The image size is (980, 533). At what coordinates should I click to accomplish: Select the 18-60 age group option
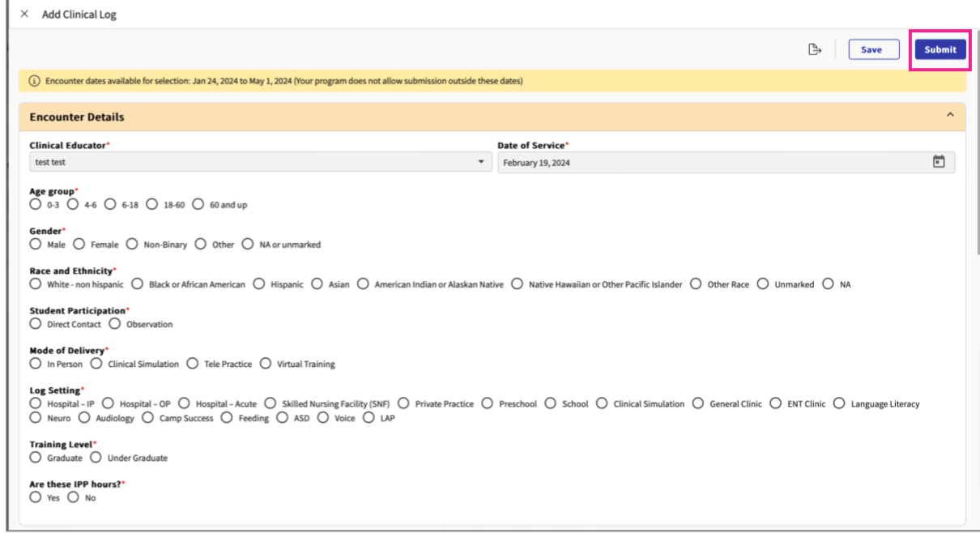click(x=152, y=205)
